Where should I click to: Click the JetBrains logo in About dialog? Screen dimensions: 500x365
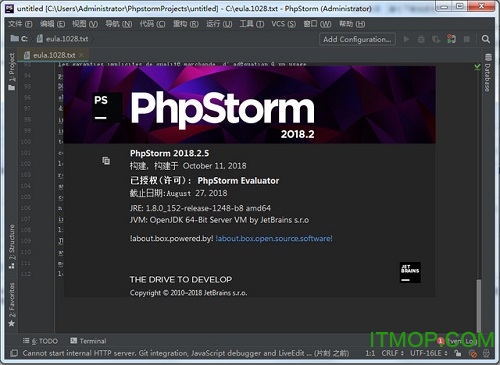410,272
